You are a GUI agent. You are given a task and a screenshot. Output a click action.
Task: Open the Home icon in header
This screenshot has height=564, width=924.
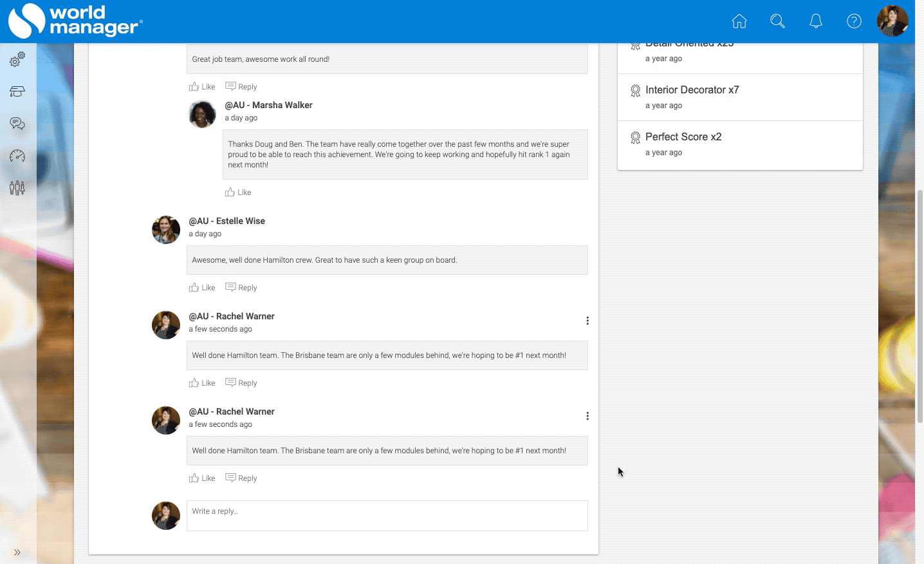point(739,21)
